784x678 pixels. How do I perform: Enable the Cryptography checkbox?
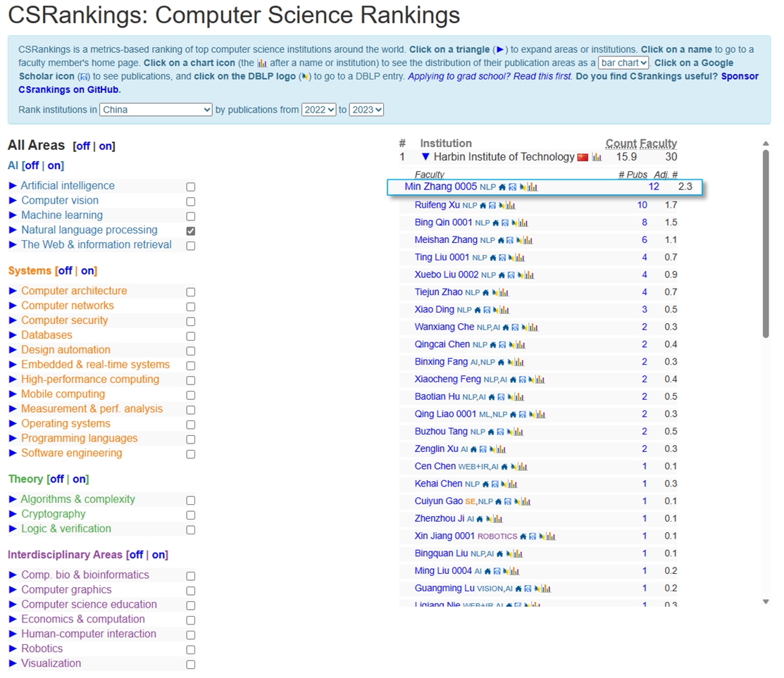[x=190, y=515]
